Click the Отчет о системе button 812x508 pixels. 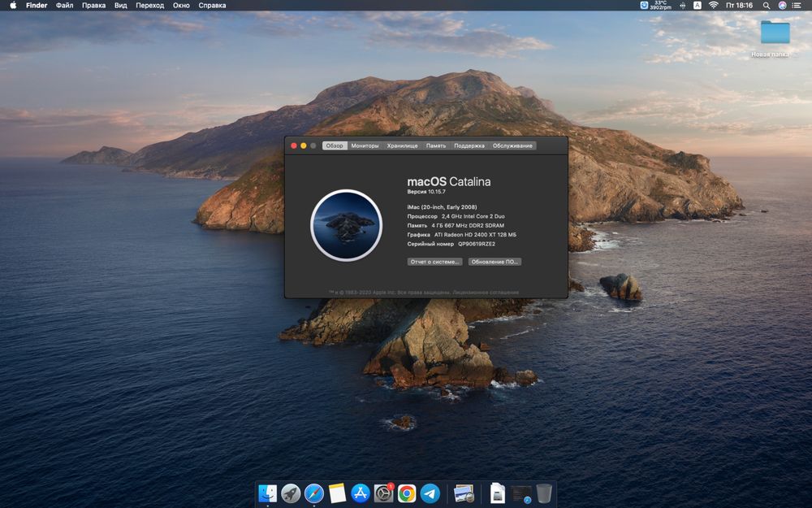[x=435, y=262]
